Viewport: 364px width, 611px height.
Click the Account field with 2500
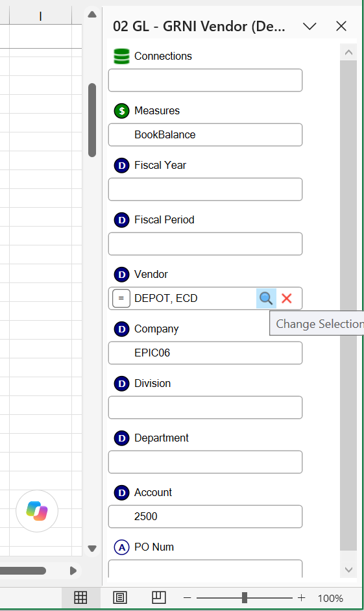tap(205, 517)
